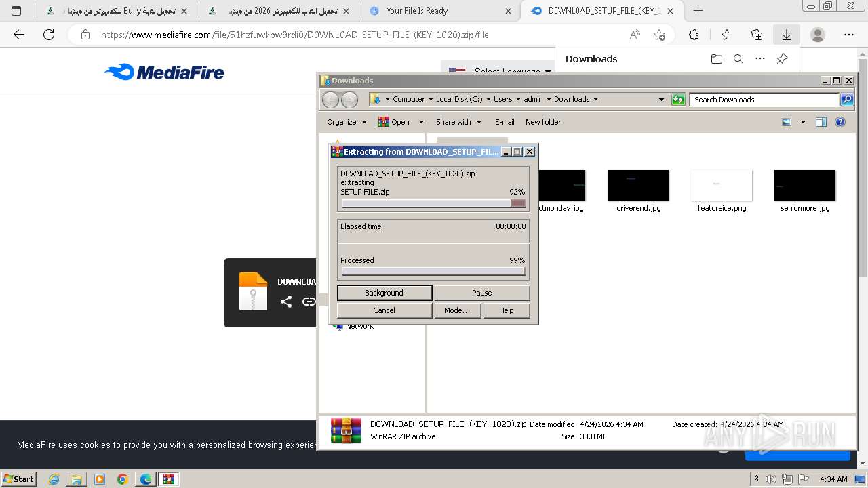The image size is (868, 488).
Task: Click the SETUP FILE.zip progress bar
Action: (433, 203)
